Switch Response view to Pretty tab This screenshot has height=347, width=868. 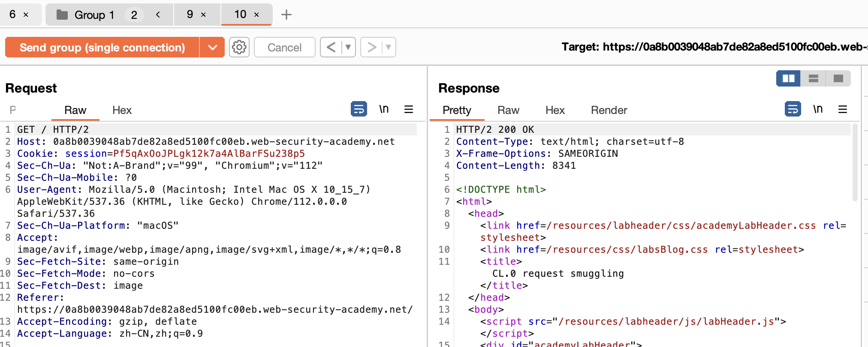tap(457, 110)
